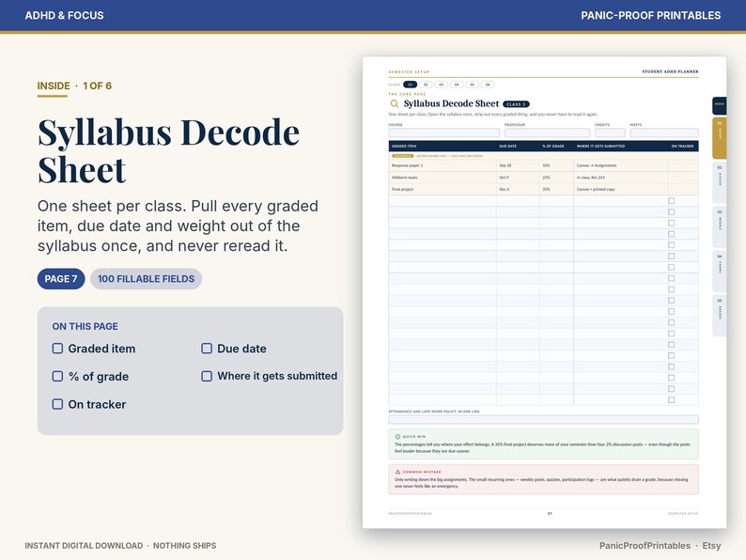Click the PAGE 7 badge

point(61,279)
